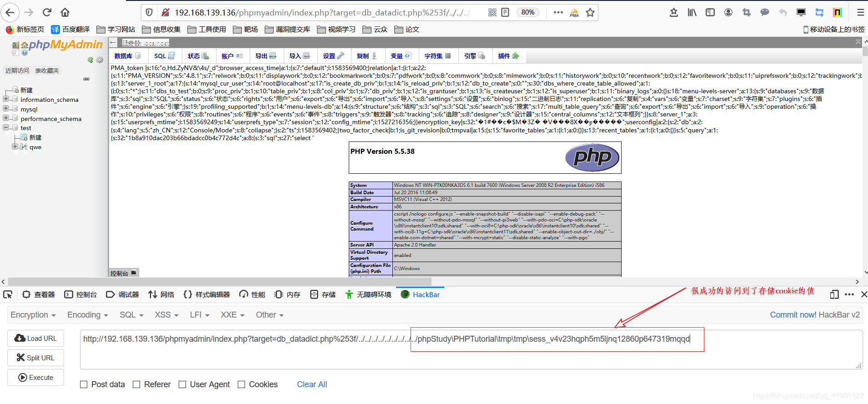Click the 控制台 console bar icon at page bottom
This screenshot has width=868, height=404.
tap(134, 273)
